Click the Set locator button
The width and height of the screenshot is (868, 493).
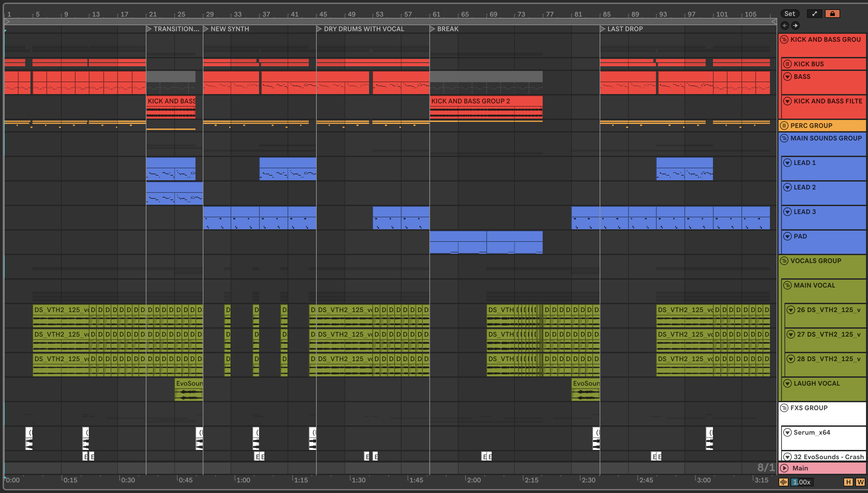click(x=789, y=14)
